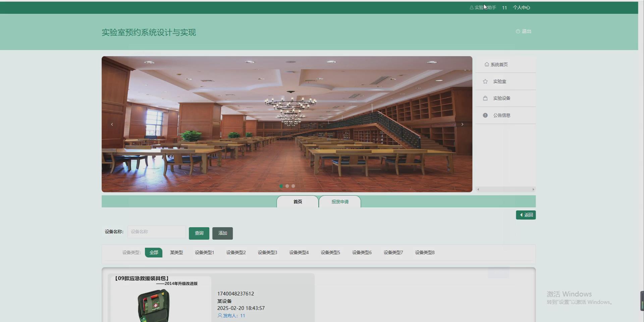The height and width of the screenshot is (322, 644).
Task: Select the first carousel indicator dot
Action: tap(281, 186)
